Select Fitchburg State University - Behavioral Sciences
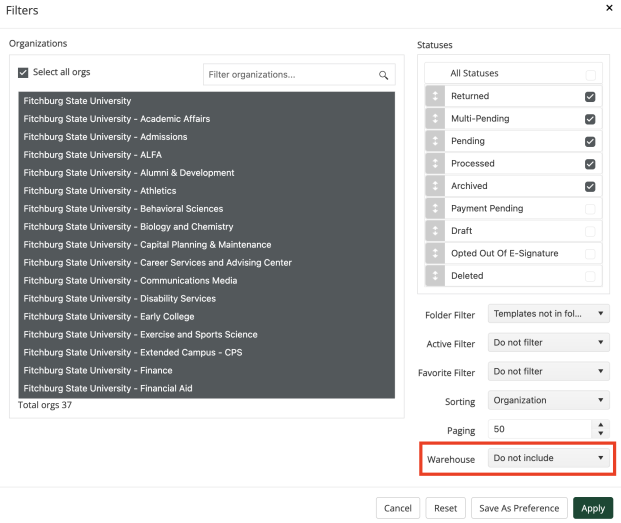Viewport: 621px width, 523px height. (206, 209)
